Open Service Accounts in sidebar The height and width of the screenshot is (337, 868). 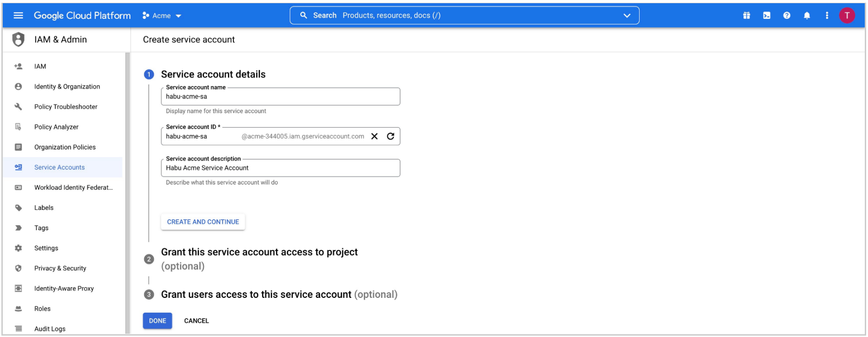pos(59,168)
